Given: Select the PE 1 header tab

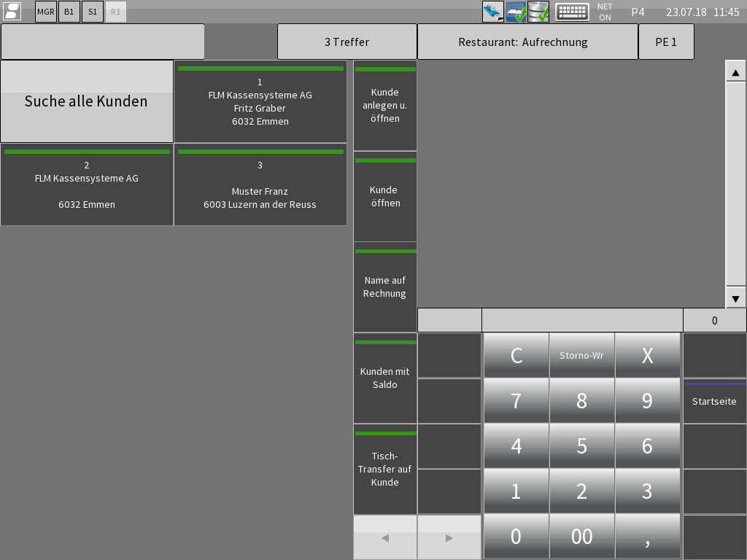Looking at the screenshot, I should tap(666, 42).
